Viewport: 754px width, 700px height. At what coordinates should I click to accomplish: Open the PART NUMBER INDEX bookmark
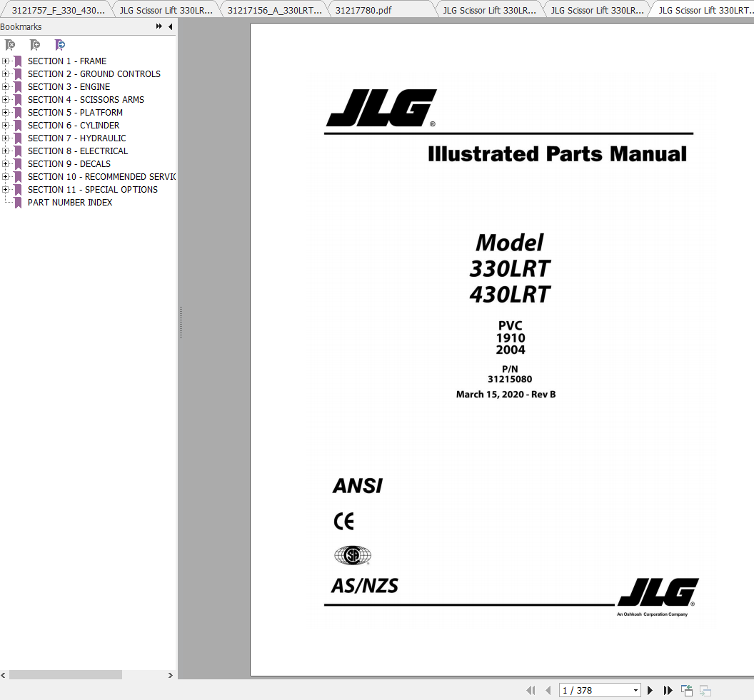tap(70, 203)
